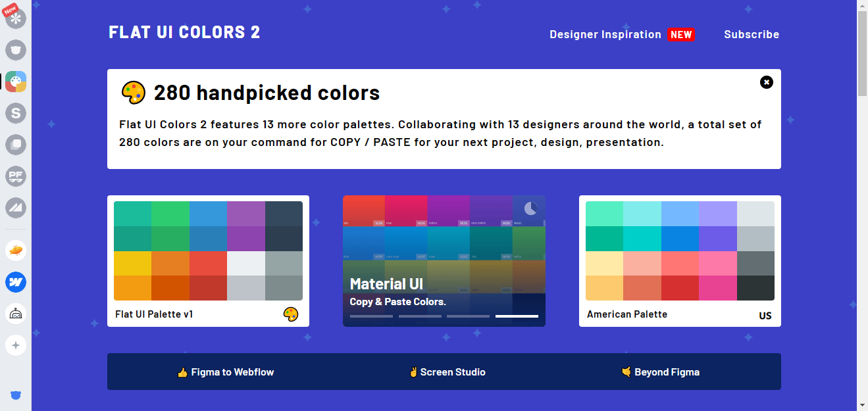The image size is (868, 411).
Task: Open Designer Inspiration from the top navigation
Action: point(605,34)
